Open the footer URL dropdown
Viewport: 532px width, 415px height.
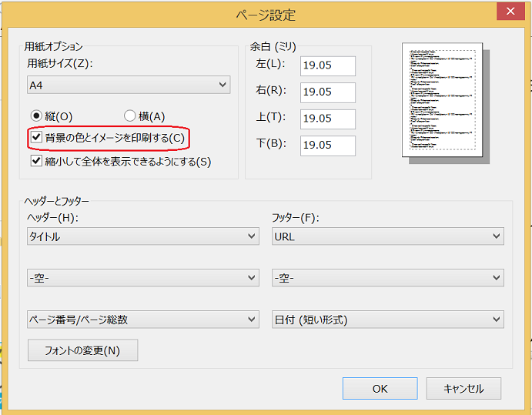[x=388, y=236]
